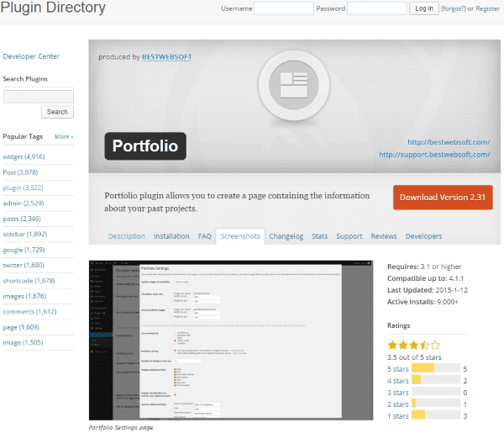Open http://support.bestwebsoft.com/ link
Image resolution: width=504 pixels, height=433 pixels.
(x=434, y=155)
